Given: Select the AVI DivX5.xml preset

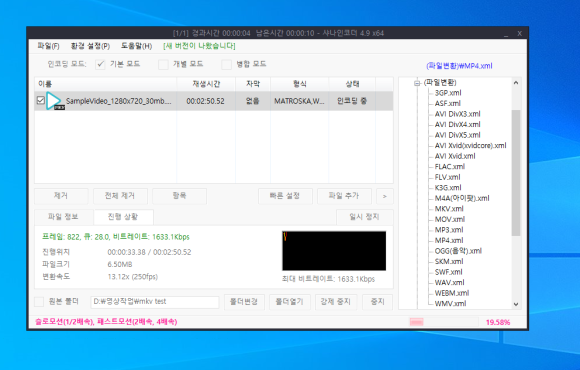Looking at the screenshot, I should pyautogui.click(x=458, y=135).
